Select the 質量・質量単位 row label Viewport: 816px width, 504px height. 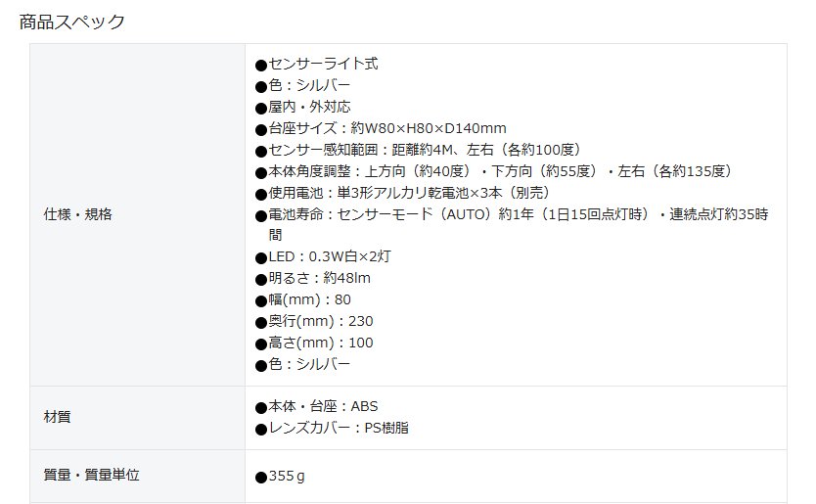pos(92,475)
